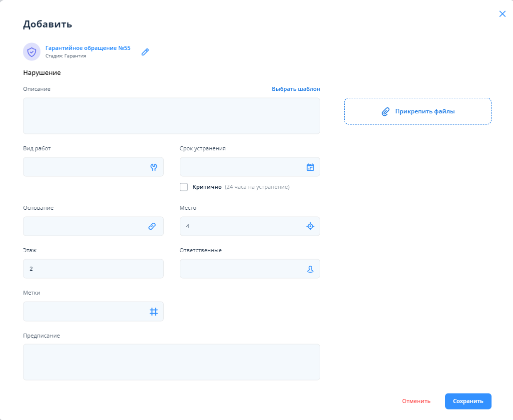513x420 pixels.
Task: Open the calendar icon in Срок устранения
Action: click(x=310, y=167)
